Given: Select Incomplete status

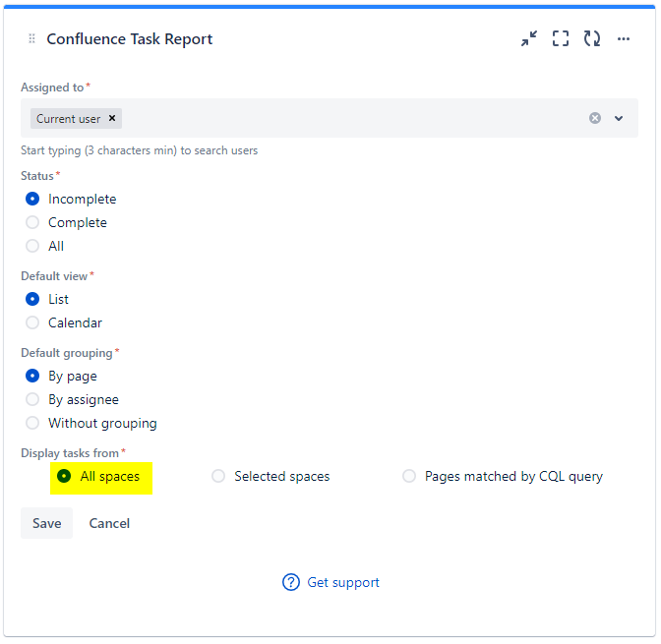Looking at the screenshot, I should click(x=32, y=199).
